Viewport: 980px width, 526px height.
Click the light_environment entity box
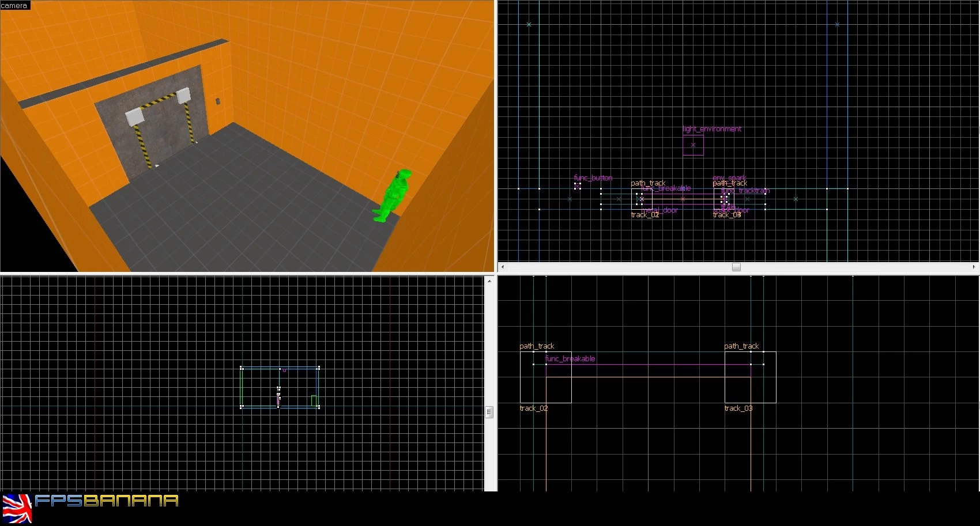click(693, 145)
